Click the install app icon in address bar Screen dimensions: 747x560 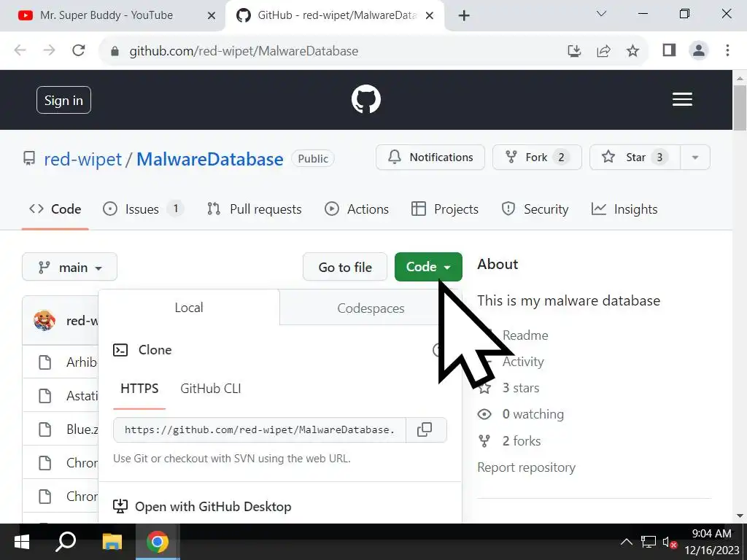click(575, 50)
